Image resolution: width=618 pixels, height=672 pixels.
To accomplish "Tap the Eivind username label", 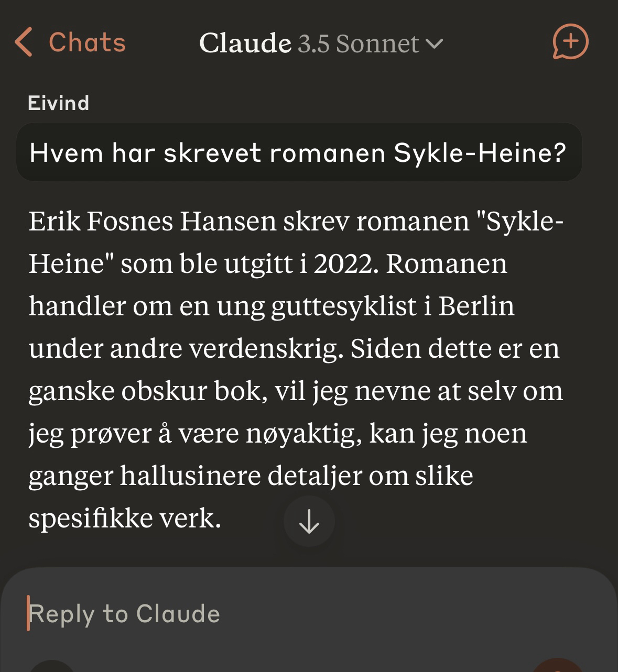I will pyautogui.click(x=58, y=103).
